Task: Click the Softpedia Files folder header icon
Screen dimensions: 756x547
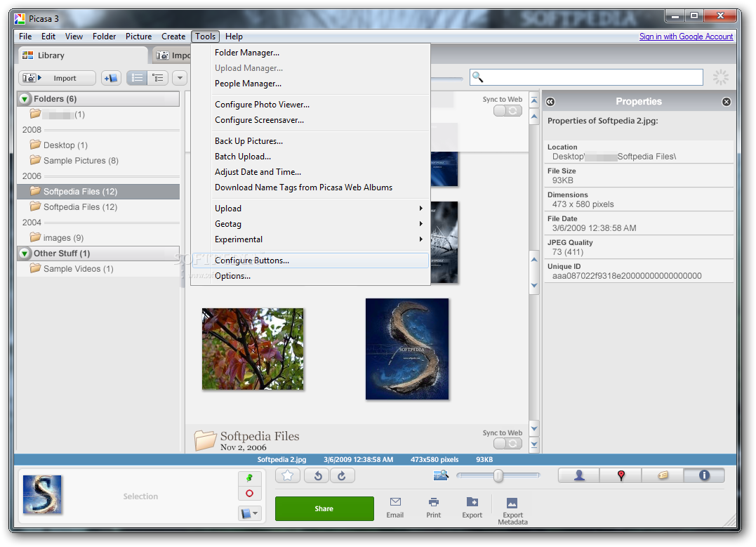Action: pos(206,440)
